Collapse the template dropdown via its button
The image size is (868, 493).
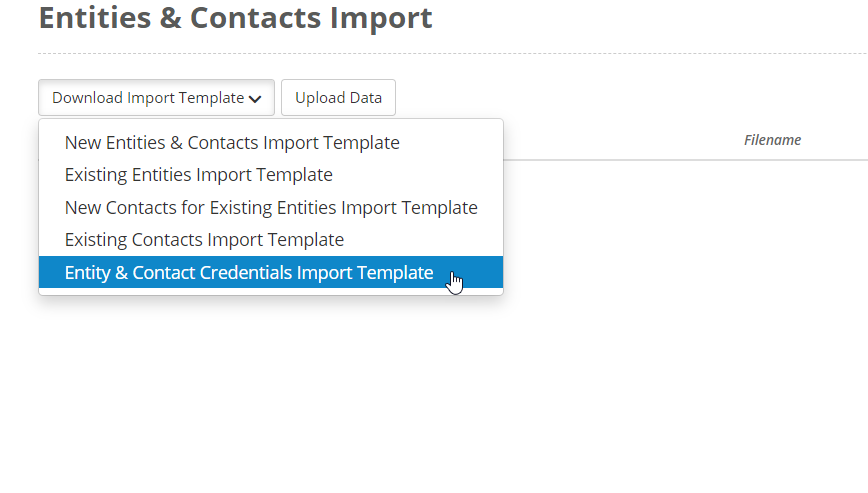pos(156,98)
